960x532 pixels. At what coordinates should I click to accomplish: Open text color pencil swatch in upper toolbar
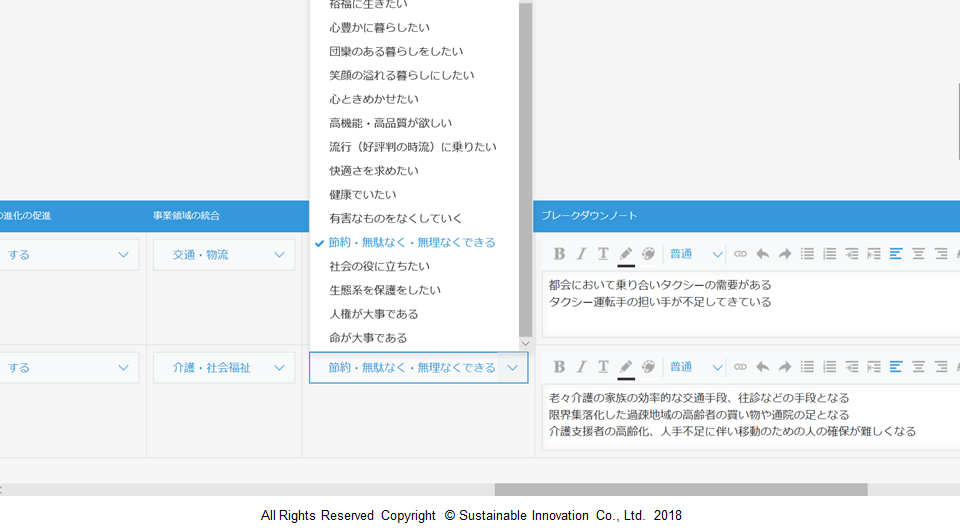pyautogui.click(x=626, y=254)
